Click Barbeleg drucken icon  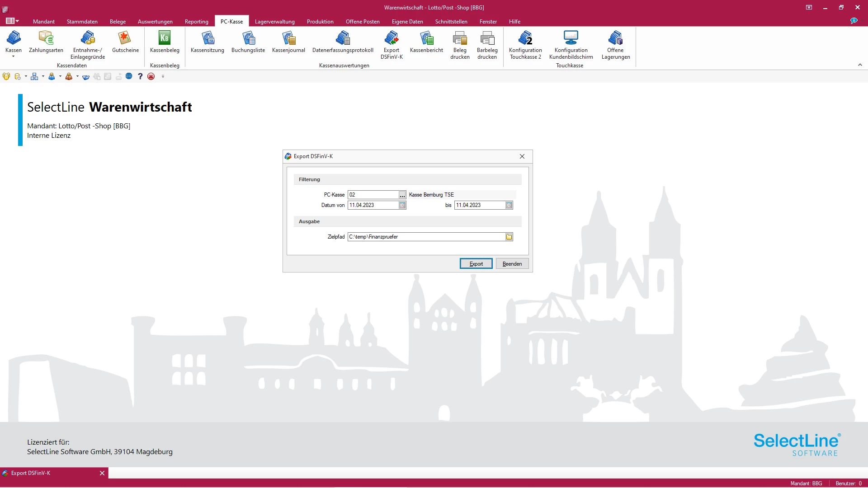(487, 45)
